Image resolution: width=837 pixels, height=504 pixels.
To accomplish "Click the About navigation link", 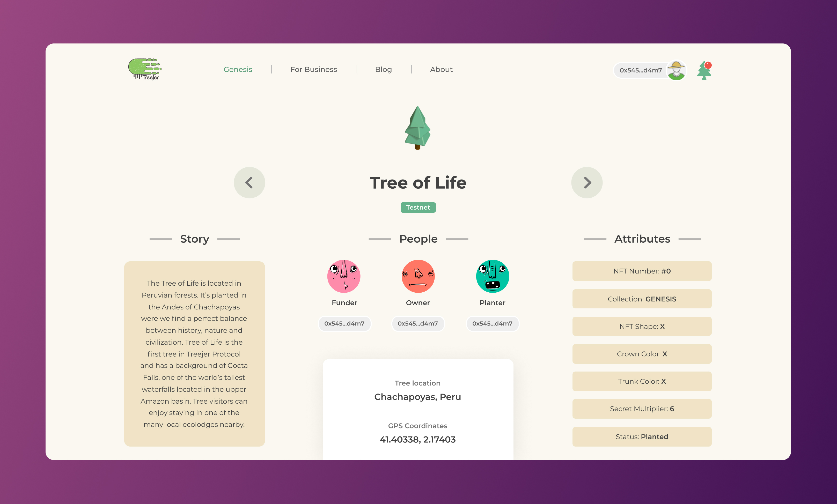I will coord(441,69).
